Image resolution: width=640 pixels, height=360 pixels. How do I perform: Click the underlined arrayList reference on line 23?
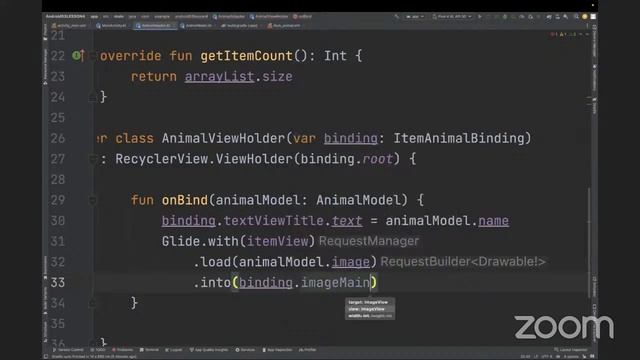coord(220,77)
